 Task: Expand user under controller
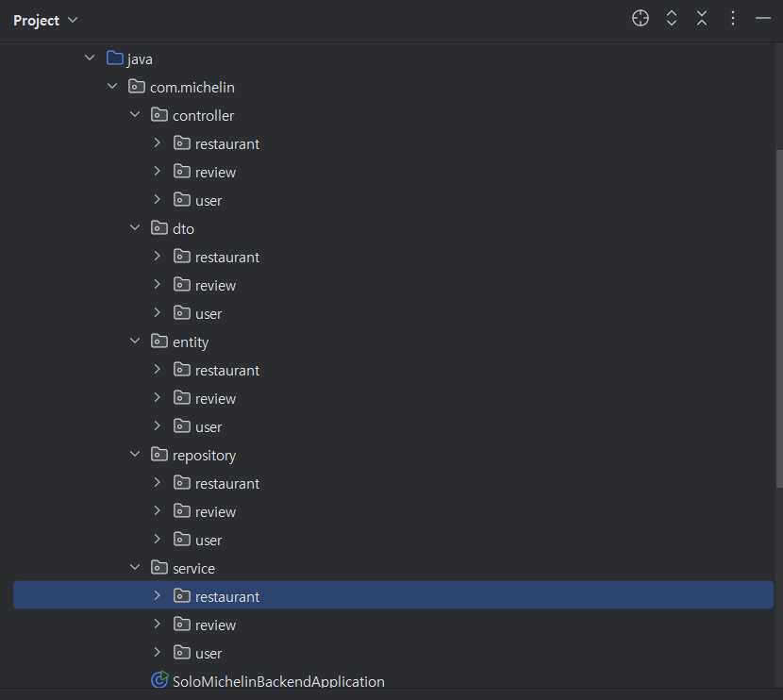pyautogui.click(x=158, y=200)
